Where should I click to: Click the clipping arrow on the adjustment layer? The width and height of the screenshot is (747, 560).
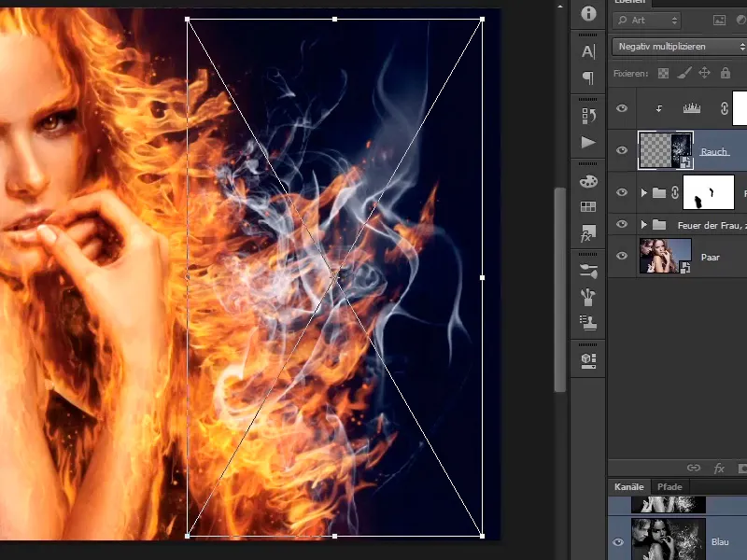tap(659, 109)
